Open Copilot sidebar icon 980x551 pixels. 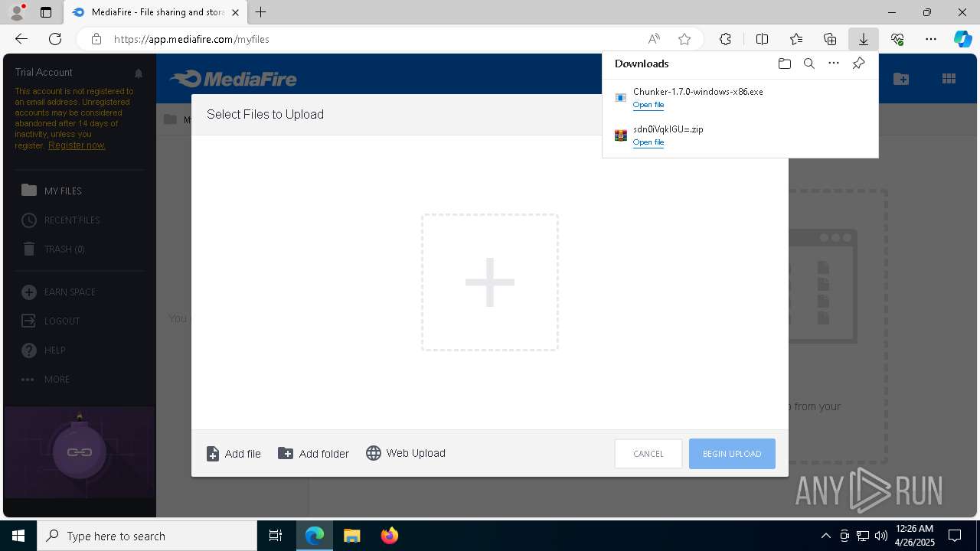962,39
